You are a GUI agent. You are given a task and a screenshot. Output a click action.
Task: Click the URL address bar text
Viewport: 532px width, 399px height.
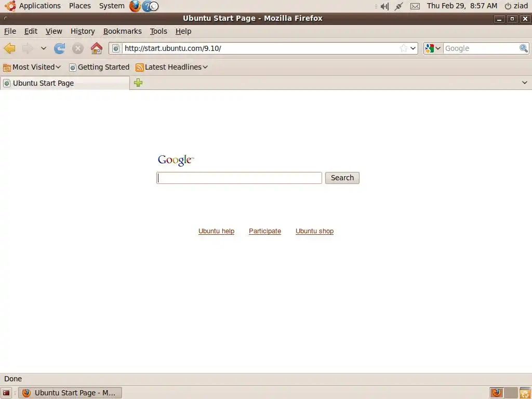pos(172,48)
